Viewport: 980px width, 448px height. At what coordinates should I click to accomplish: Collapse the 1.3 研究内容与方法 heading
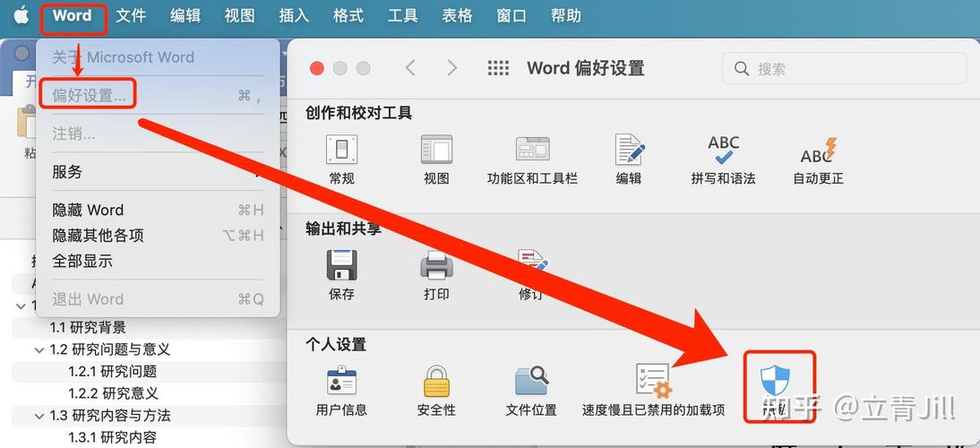(x=39, y=416)
